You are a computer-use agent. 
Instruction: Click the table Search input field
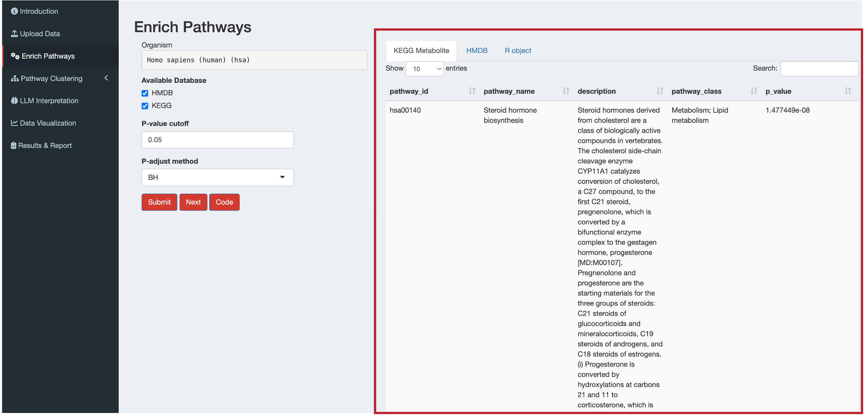point(819,69)
